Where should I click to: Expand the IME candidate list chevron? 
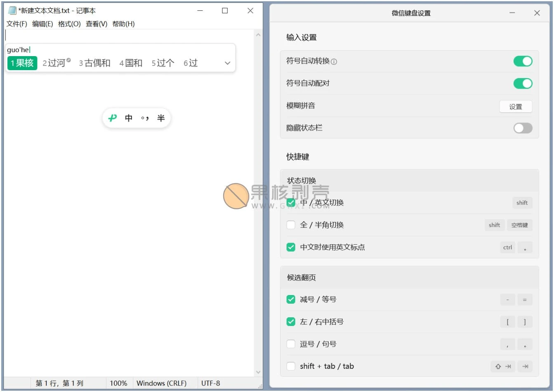[x=227, y=63]
